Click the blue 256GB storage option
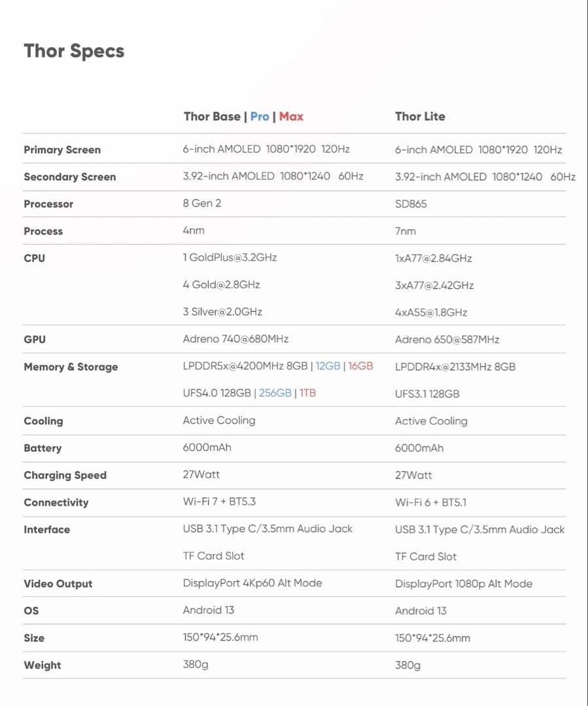 [275, 393]
